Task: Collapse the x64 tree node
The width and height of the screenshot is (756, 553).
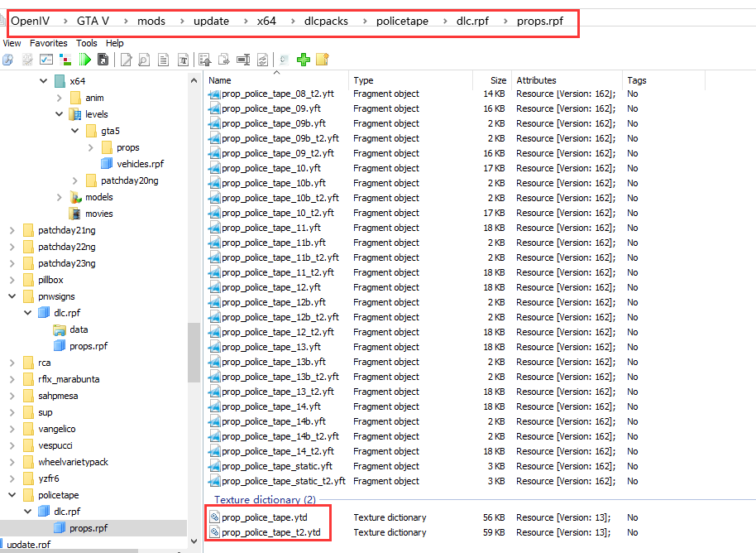Action: (x=43, y=81)
